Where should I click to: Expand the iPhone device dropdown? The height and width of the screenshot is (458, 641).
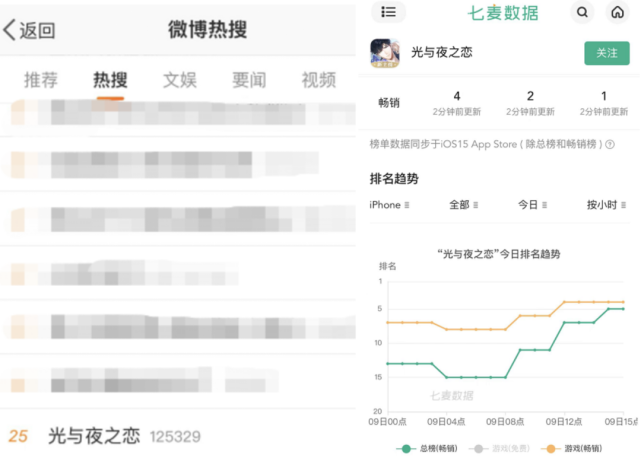click(x=390, y=205)
